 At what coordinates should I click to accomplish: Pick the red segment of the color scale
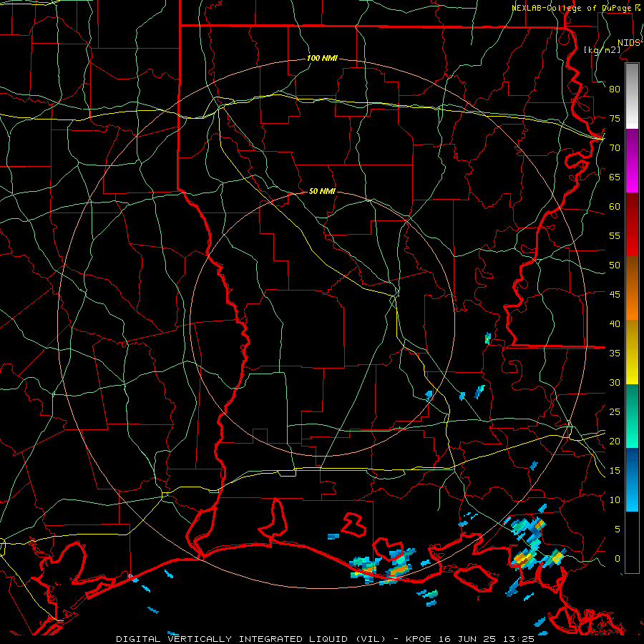632,225
